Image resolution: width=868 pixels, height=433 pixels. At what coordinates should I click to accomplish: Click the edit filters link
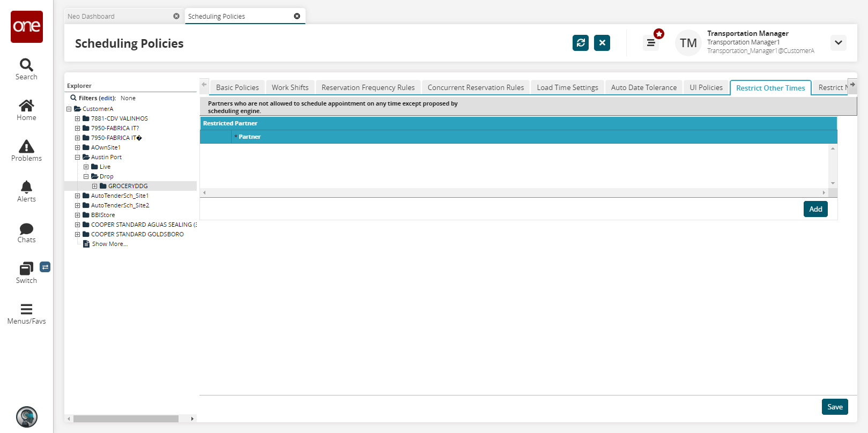coord(107,98)
